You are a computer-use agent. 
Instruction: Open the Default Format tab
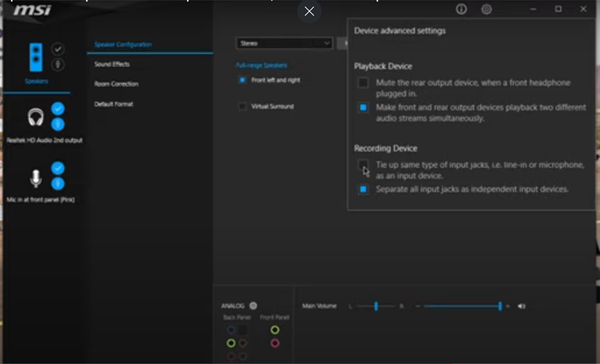(x=113, y=104)
